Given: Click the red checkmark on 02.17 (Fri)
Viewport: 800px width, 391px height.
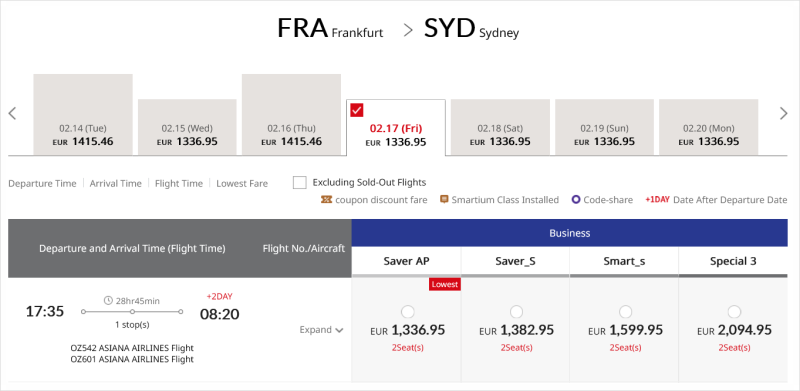Looking at the screenshot, I should [357, 110].
